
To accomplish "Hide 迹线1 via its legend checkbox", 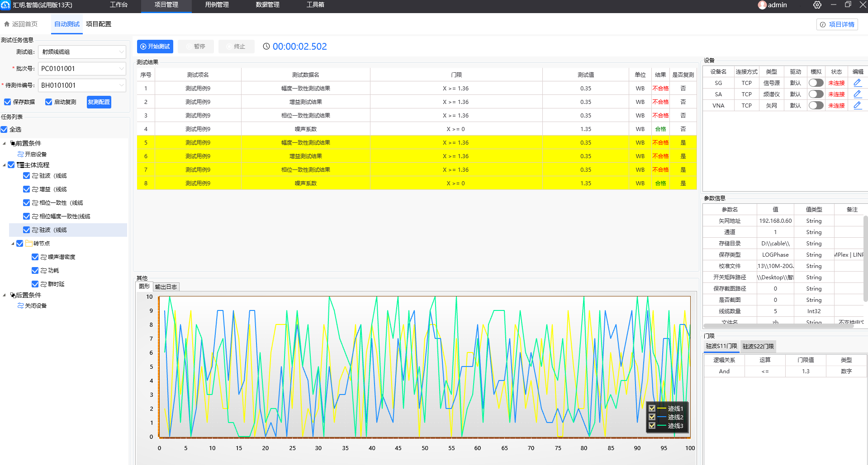I will pyautogui.click(x=652, y=408).
